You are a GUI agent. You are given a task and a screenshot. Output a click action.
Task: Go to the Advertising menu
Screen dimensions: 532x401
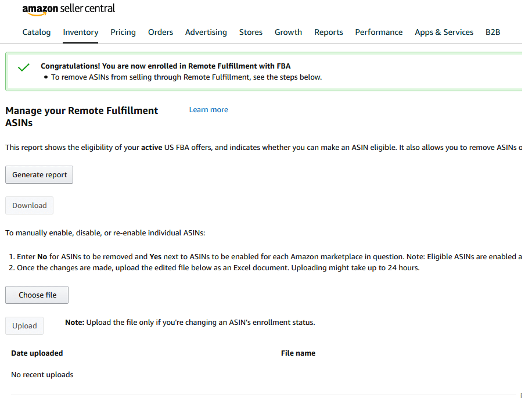206,33
